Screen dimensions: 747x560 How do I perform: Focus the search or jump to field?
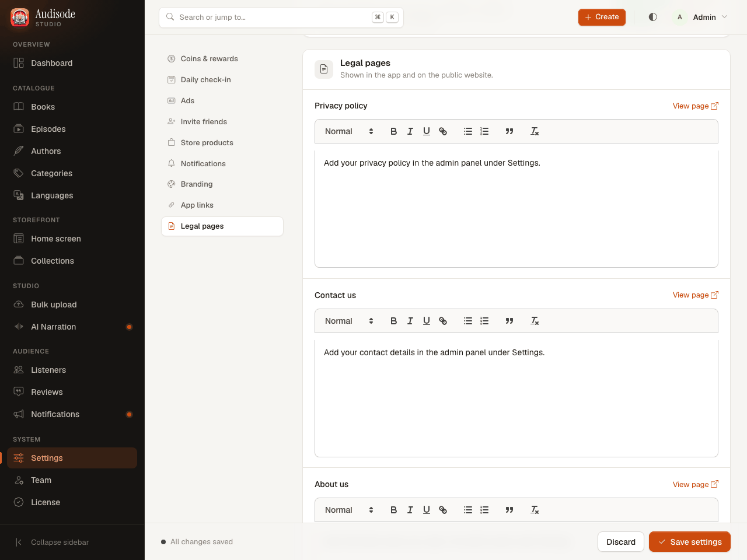281,17
